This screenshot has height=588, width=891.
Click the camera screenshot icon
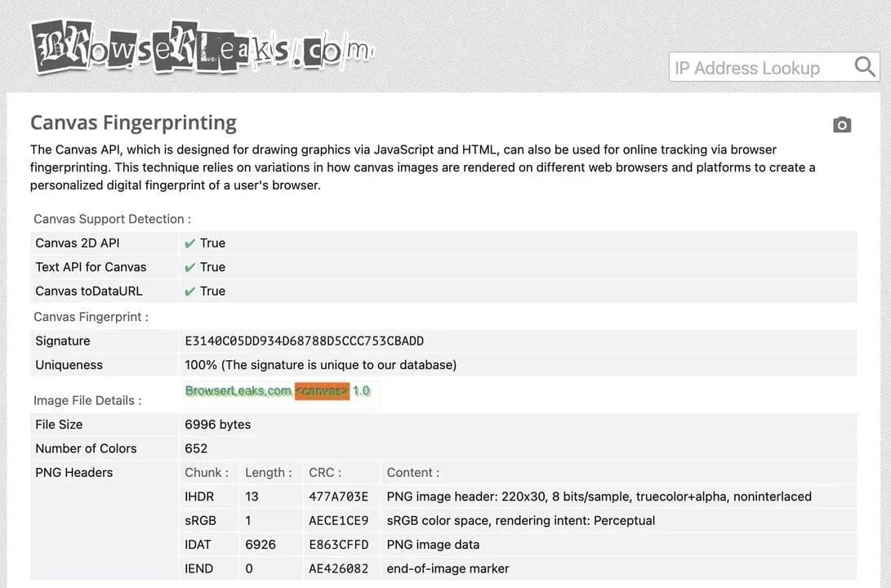pos(842,124)
